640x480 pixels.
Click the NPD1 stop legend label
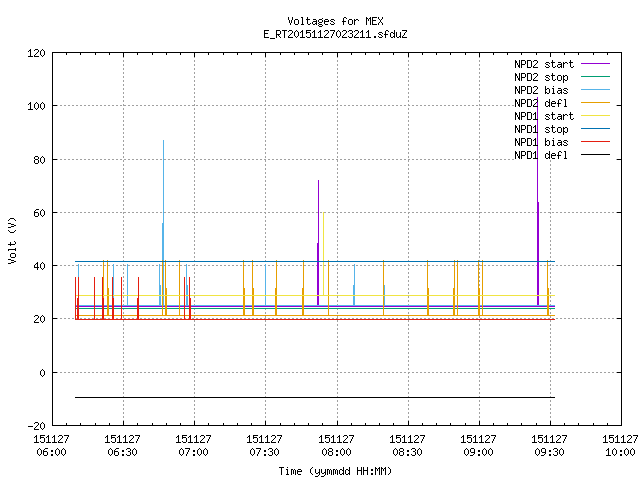click(541, 129)
